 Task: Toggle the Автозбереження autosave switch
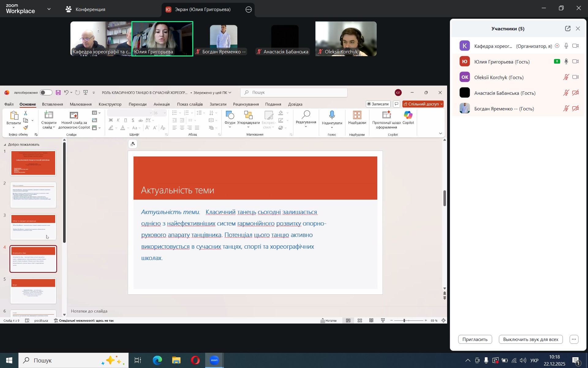[x=46, y=93]
